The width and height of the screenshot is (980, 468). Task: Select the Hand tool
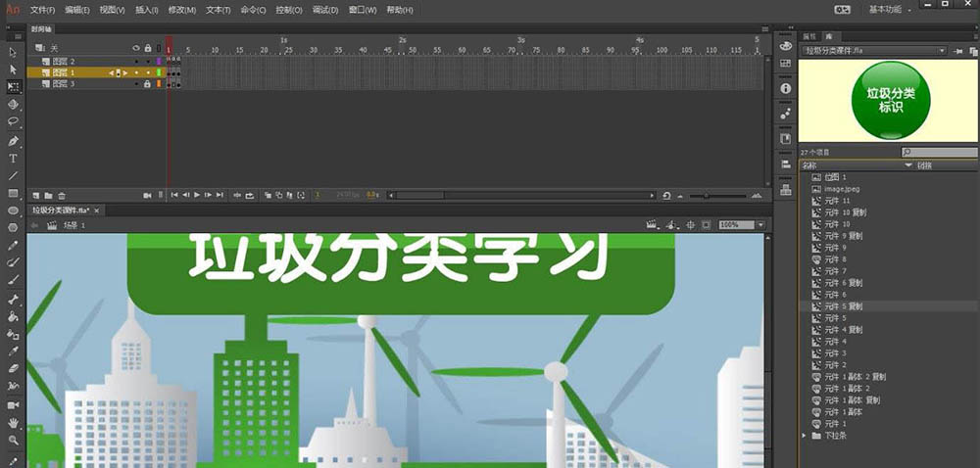pos(13,423)
